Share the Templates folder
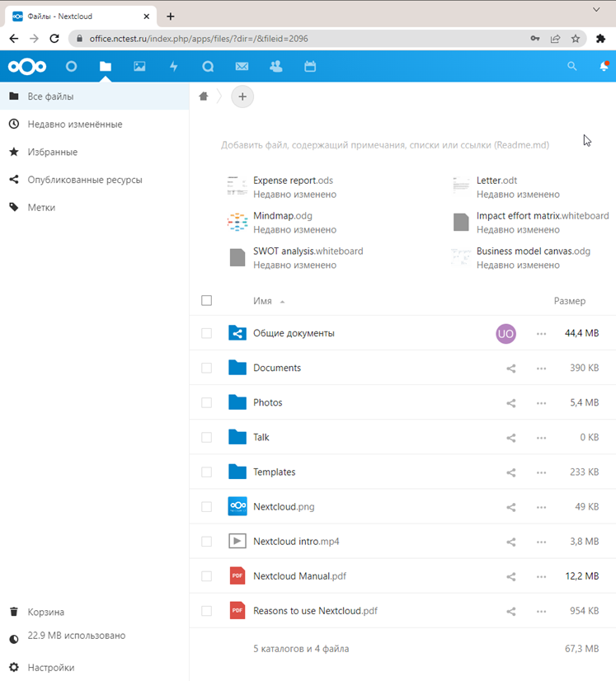The width and height of the screenshot is (616, 681). [511, 472]
